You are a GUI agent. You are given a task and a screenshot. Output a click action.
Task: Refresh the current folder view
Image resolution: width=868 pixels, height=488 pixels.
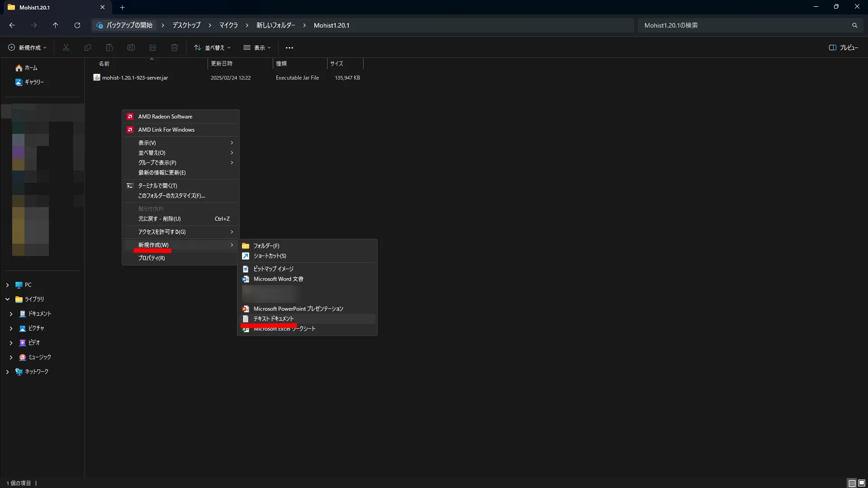tap(77, 25)
